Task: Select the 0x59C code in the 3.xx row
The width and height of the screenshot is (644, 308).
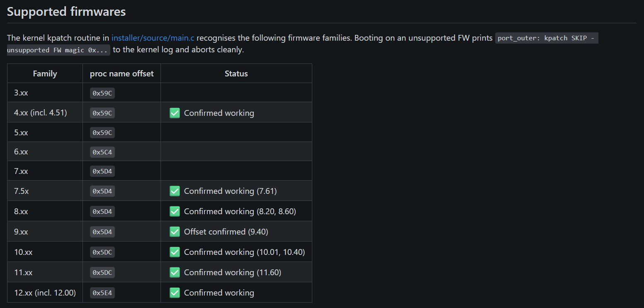Action: click(x=102, y=93)
